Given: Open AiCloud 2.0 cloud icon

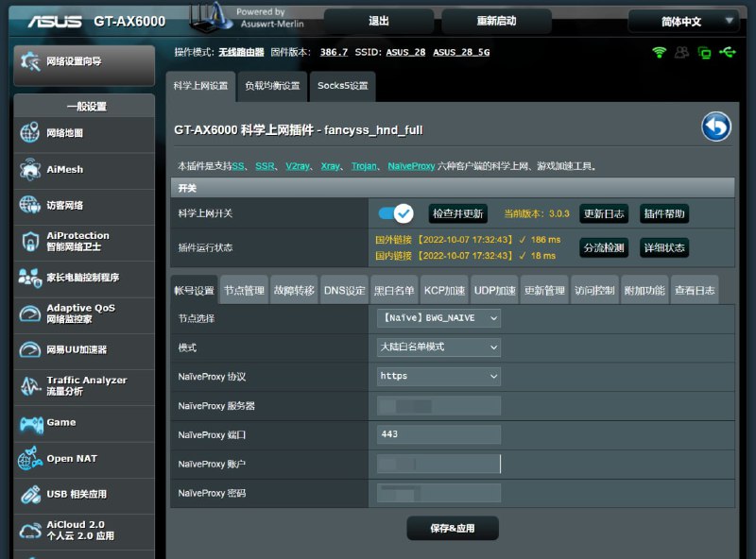Looking at the screenshot, I should pos(30,531).
